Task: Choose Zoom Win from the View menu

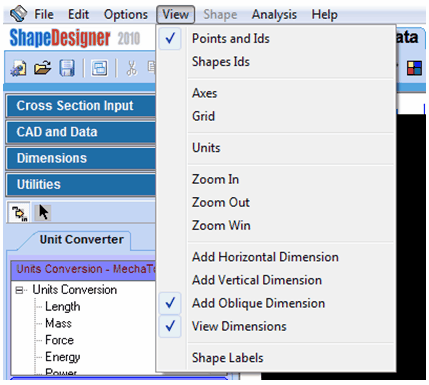Action: pyautogui.click(x=221, y=226)
